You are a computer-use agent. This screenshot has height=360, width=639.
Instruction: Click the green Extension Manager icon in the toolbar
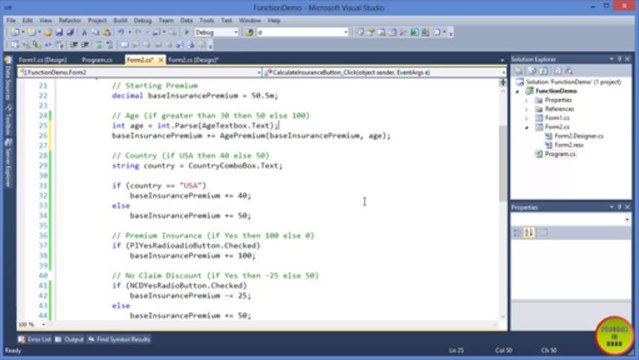click(414, 32)
